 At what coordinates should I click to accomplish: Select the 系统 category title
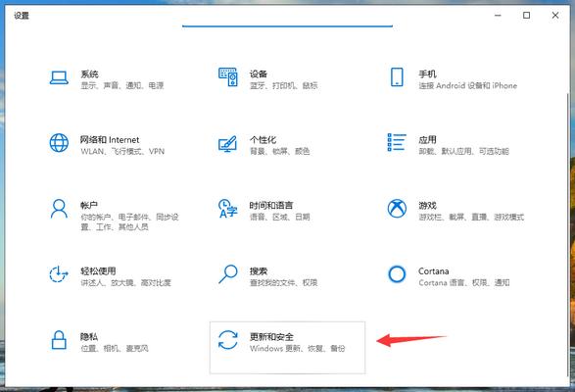click(x=89, y=74)
